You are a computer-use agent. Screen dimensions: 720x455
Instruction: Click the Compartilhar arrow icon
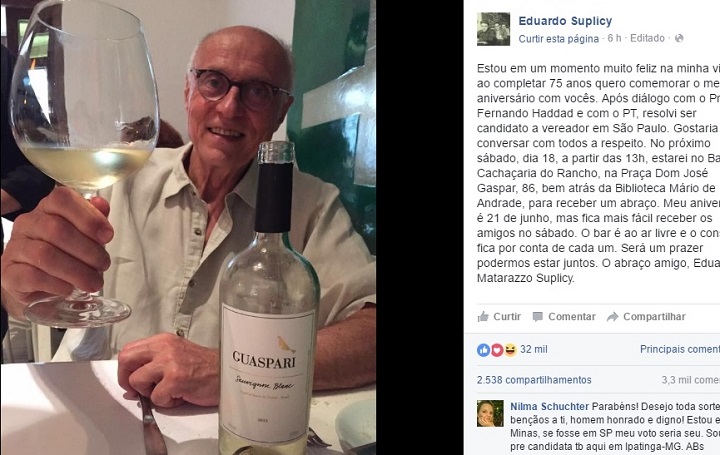613,317
